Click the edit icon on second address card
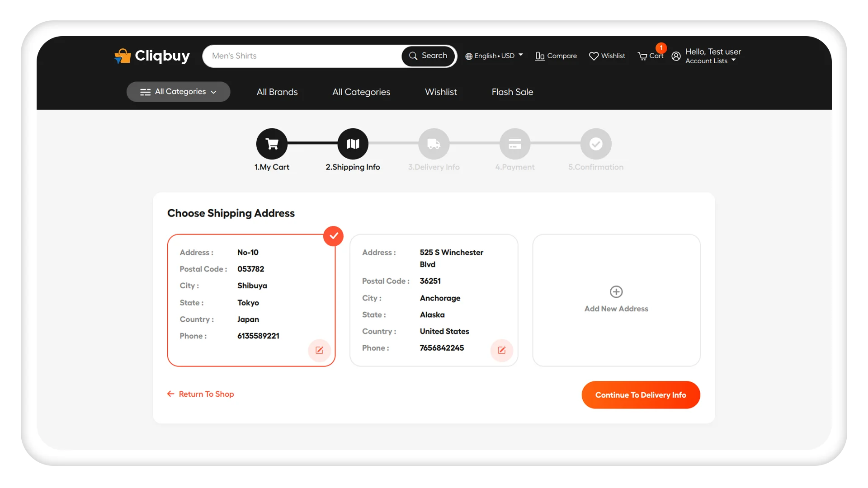 tap(502, 350)
